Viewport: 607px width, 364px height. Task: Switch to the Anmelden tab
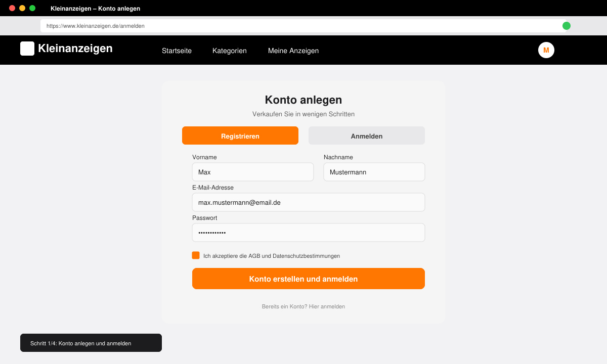[367, 135]
